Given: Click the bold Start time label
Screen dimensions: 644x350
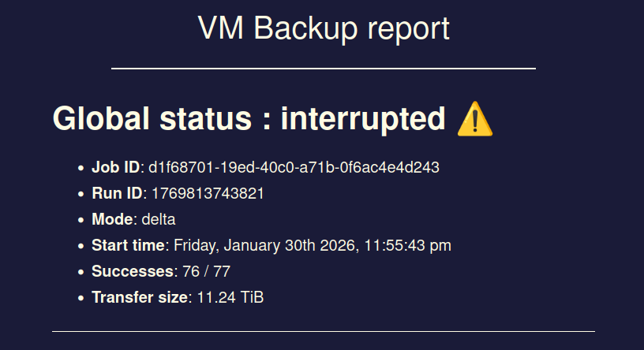Looking at the screenshot, I should pos(129,245).
